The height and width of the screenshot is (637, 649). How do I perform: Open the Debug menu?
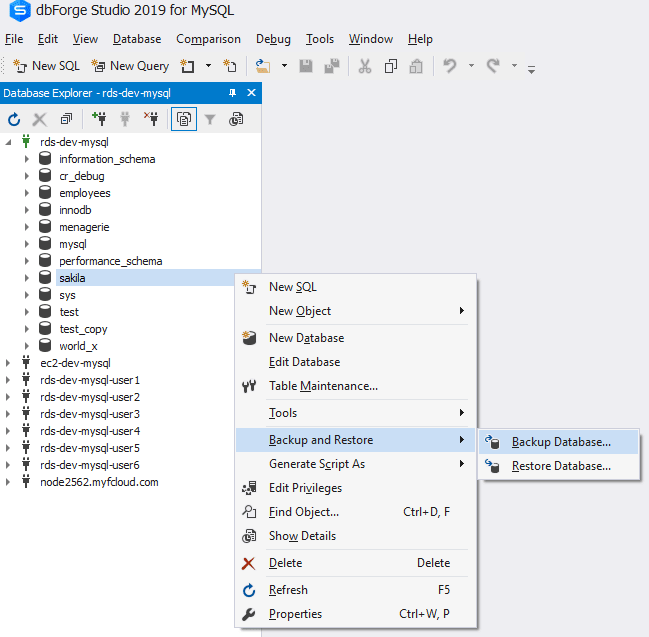click(x=273, y=39)
